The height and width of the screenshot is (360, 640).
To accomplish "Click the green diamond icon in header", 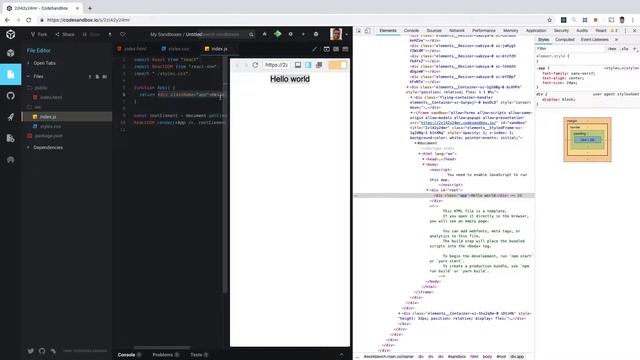I will tap(278, 34).
